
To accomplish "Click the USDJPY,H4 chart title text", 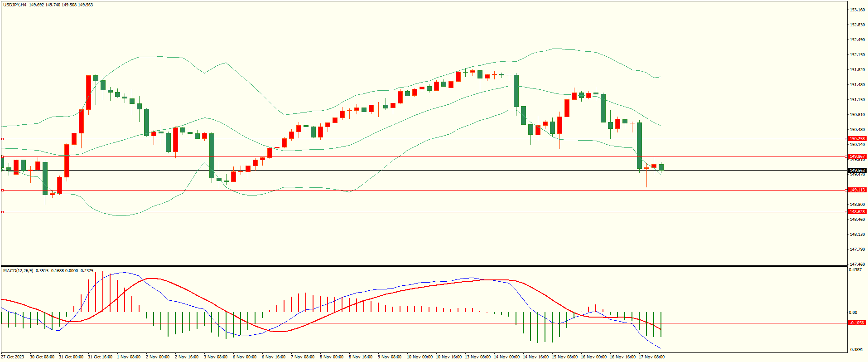I will click(14, 5).
